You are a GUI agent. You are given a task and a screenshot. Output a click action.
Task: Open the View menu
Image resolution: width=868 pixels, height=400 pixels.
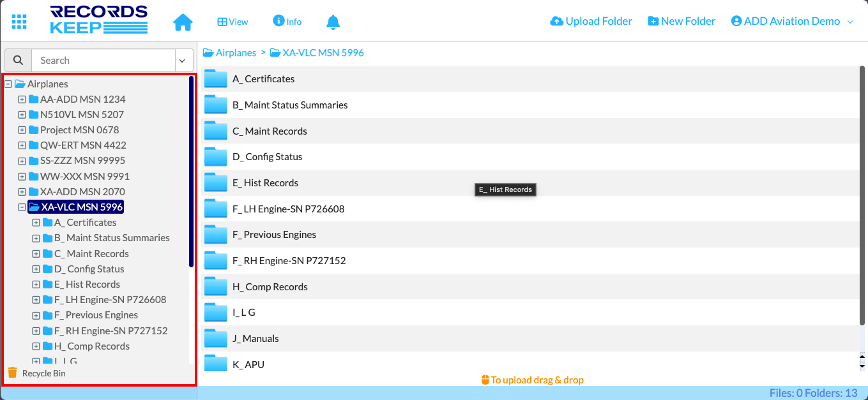[232, 22]
